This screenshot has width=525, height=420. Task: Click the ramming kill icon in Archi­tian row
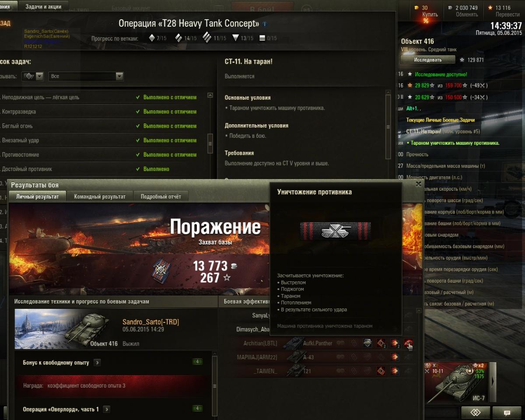[409, 343]
